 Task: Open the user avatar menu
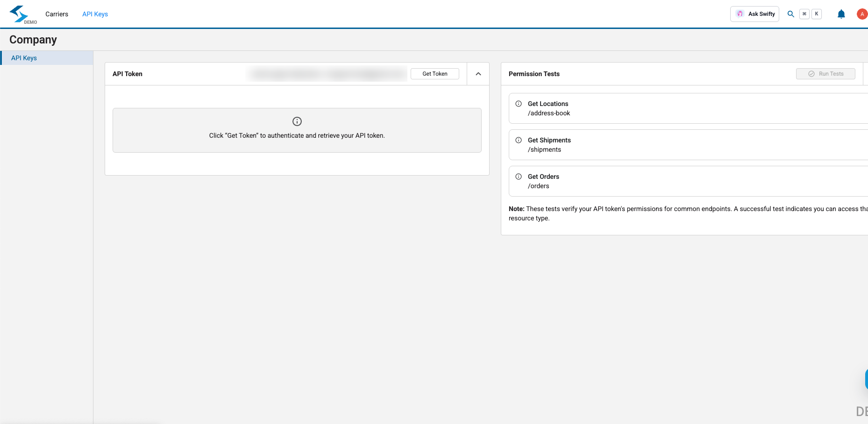(862, 14)
